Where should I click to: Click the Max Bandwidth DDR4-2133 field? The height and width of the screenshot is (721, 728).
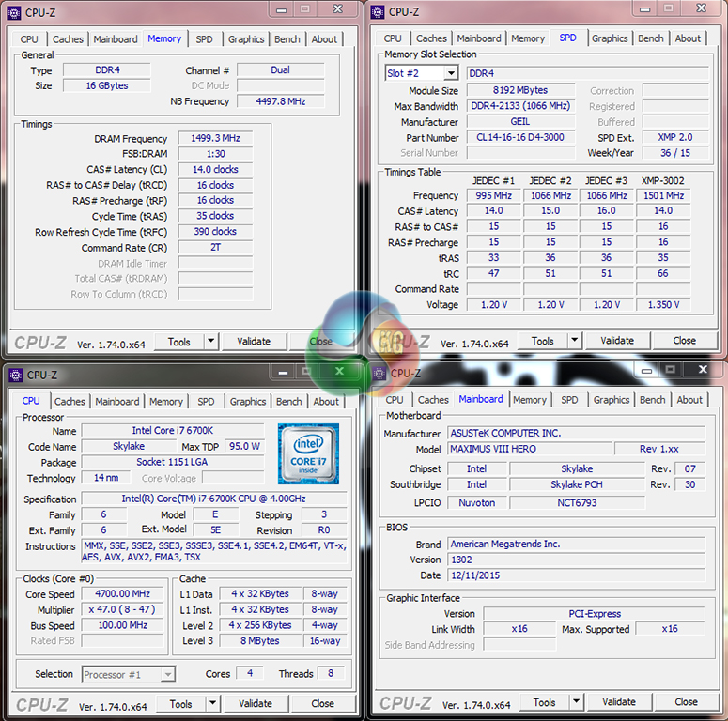point(520,106)
